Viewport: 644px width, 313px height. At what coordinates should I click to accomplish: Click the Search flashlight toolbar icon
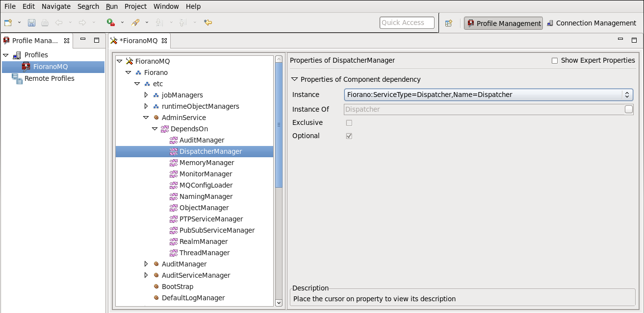tap(136, 23)
